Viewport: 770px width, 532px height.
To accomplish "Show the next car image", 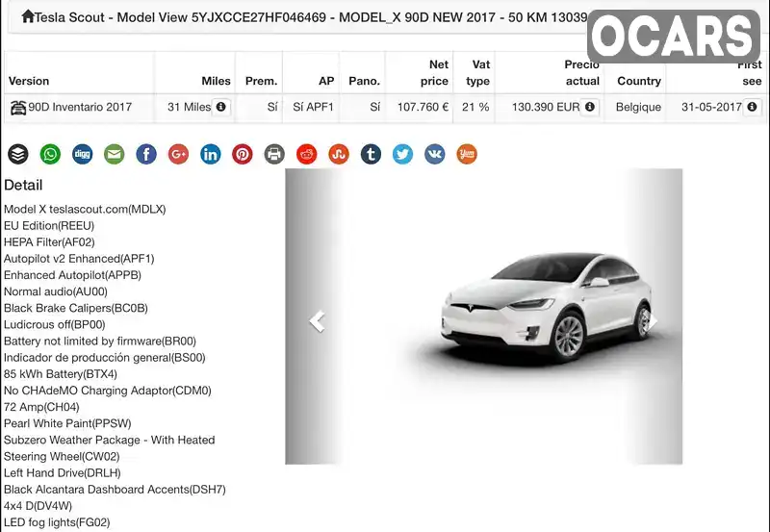I will (653, 321).
